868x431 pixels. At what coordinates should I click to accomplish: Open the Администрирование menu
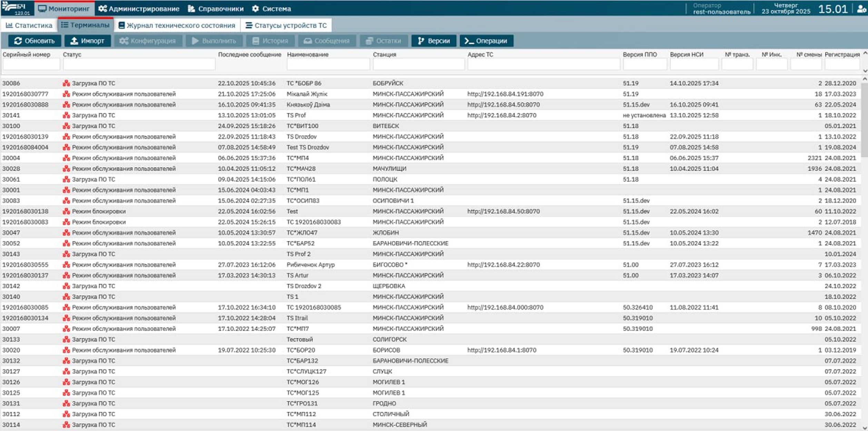(139, 9)
